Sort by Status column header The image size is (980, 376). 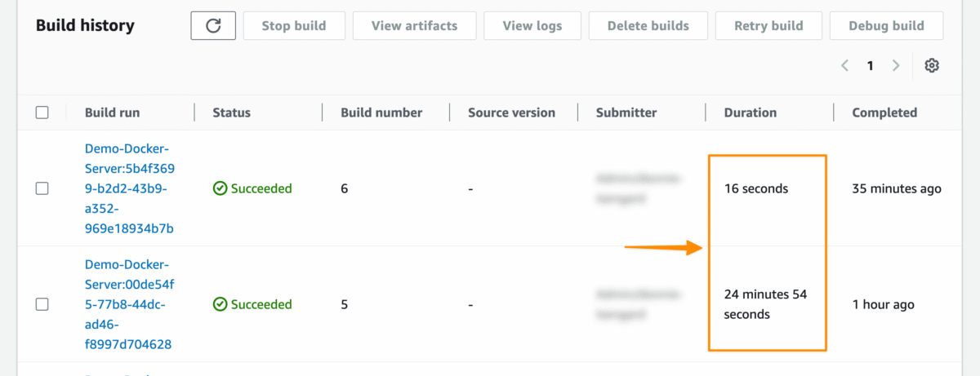[231, 113]
